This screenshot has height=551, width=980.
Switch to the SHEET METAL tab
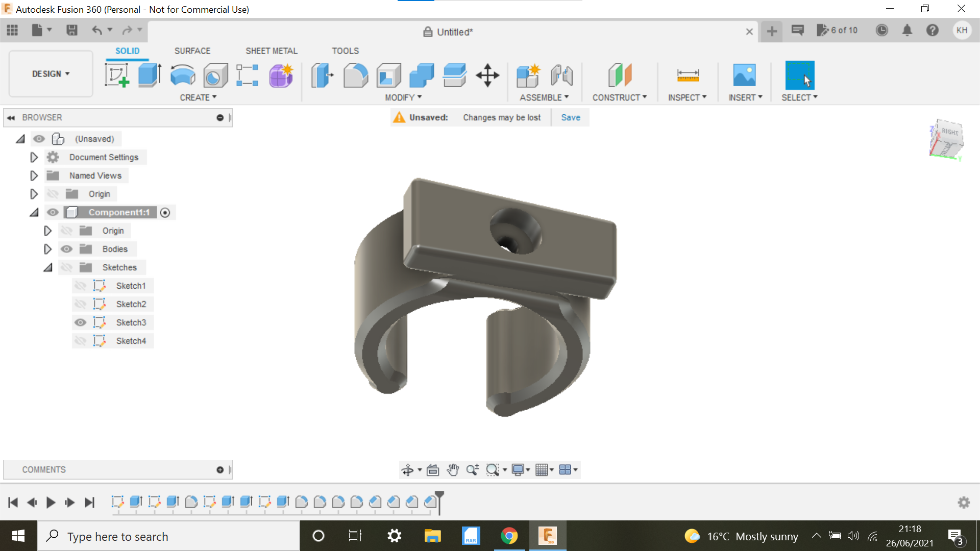pyautogui.click(x=272, y=51)
